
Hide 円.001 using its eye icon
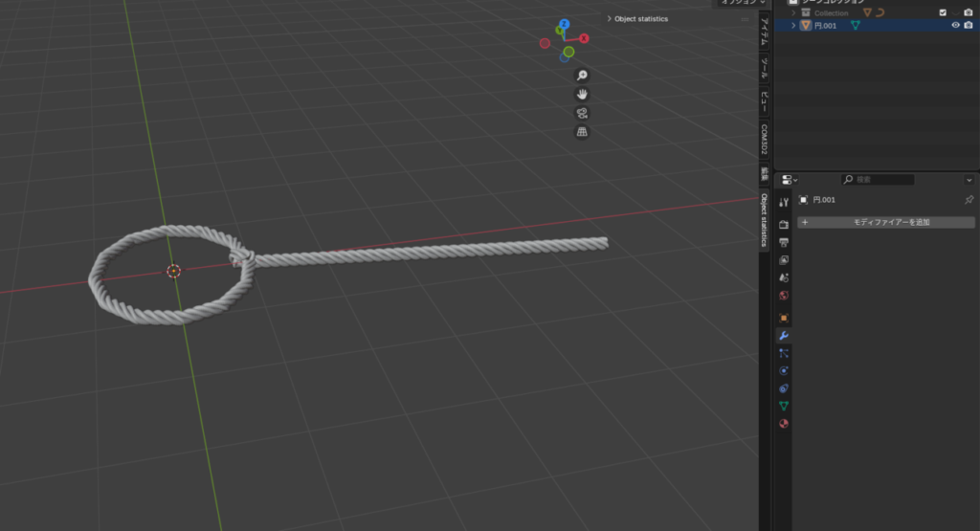[x=955, y=26]
